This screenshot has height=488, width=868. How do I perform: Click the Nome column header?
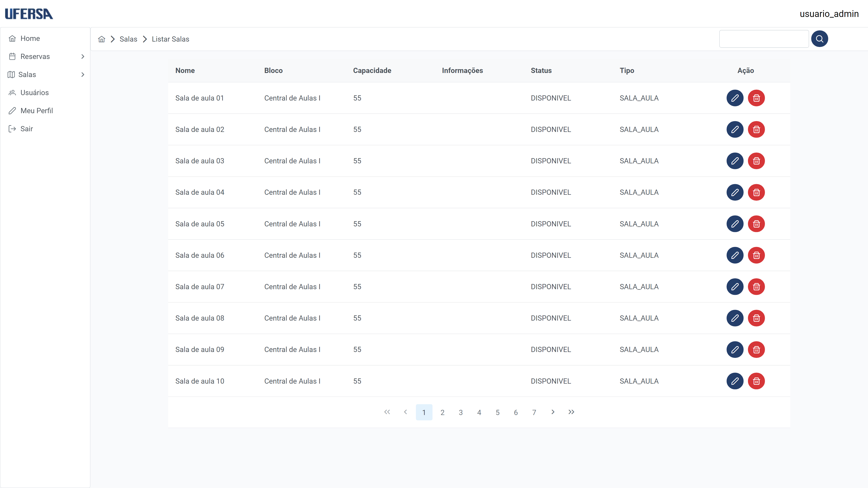185,70
